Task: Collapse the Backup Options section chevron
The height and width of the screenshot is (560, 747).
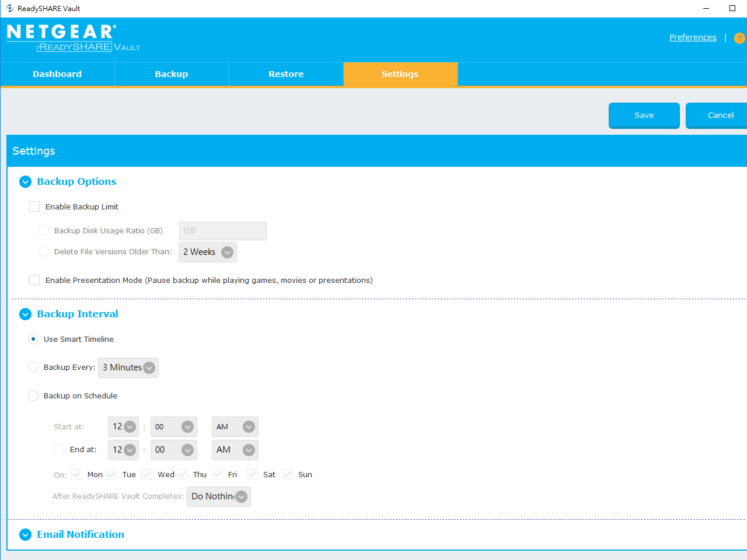Action: tap(25, 182)
